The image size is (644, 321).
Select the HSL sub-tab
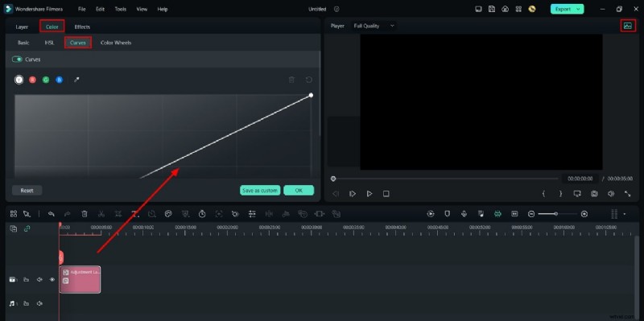point(49,43)
